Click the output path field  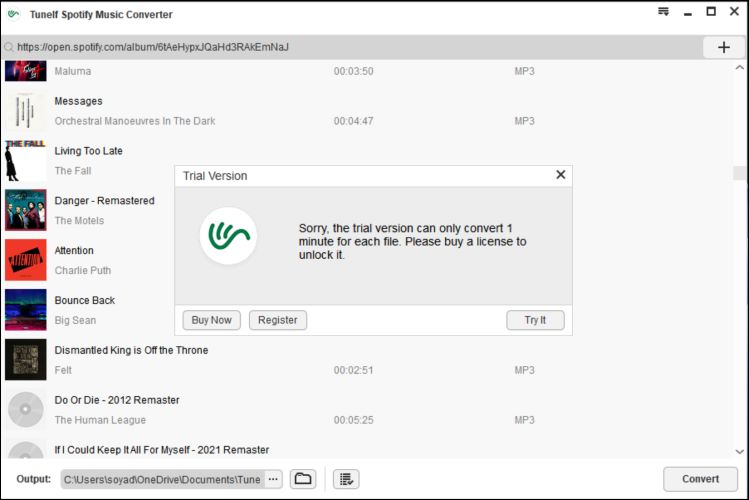tap(162, 479)
